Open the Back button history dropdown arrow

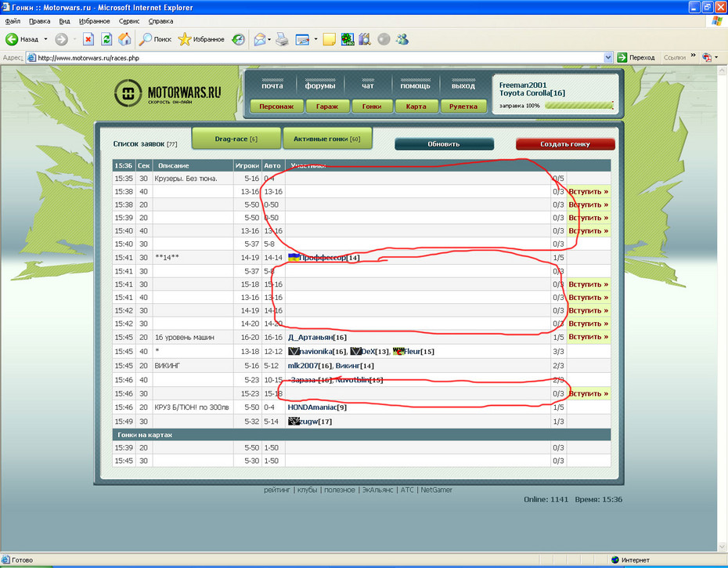tap(45, 39)
